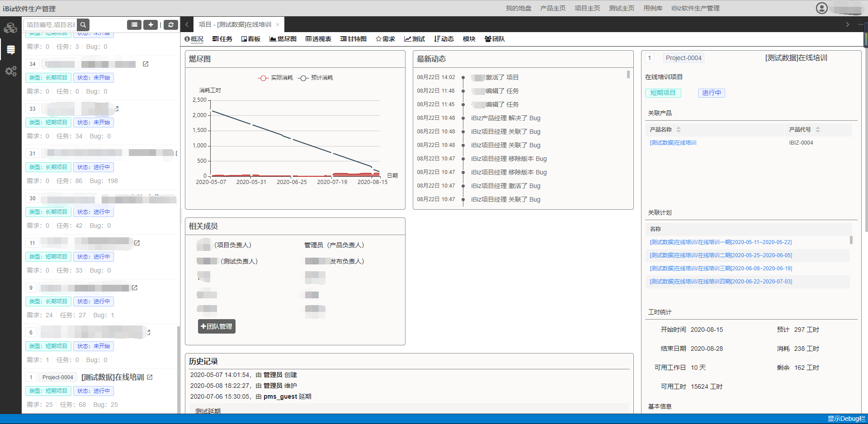Switch project list to table view
Viewport: 868px width, 424px height.
tap(134, 25)
